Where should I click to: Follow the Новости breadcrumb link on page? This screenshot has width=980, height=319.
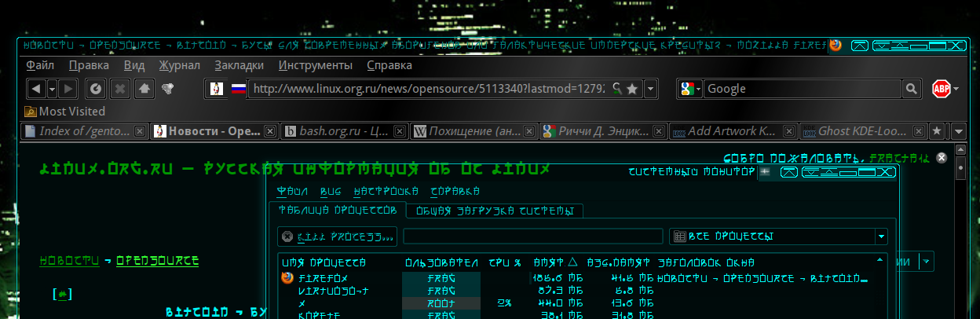coord(69,261)
